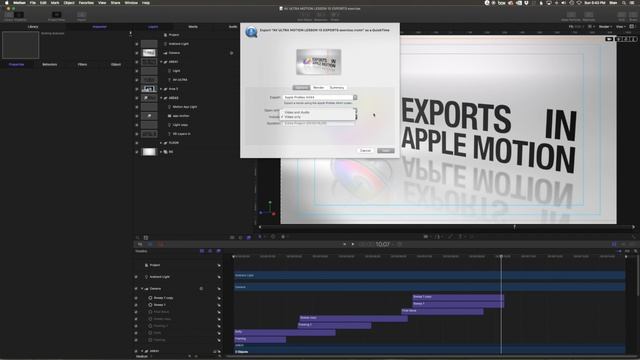The height and width of the screenshot is (360, 640).
Task: Click the Next button in export dialog
Action: pos(385,151)
